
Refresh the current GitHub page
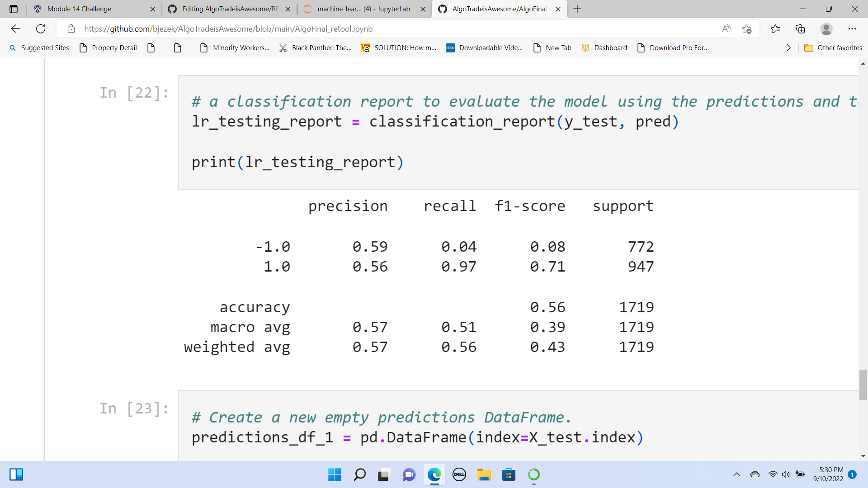[41, 29]
